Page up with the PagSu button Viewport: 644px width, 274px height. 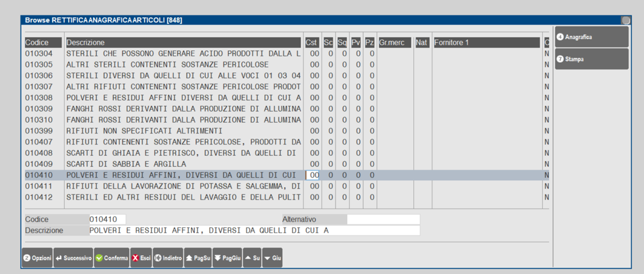(x=198, y=257)
